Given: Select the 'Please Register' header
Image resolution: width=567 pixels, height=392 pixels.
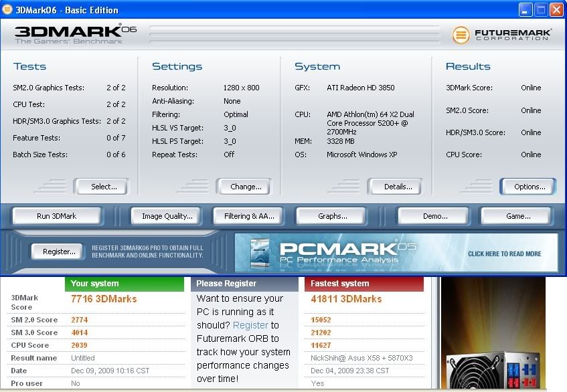Looking at the screenshot, I should click(244, 284).
